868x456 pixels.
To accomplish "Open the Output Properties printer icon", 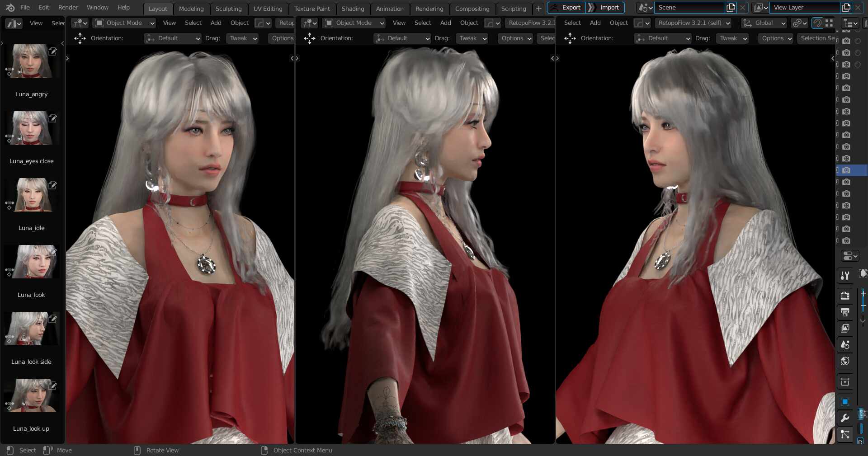I will coord(845,312).
